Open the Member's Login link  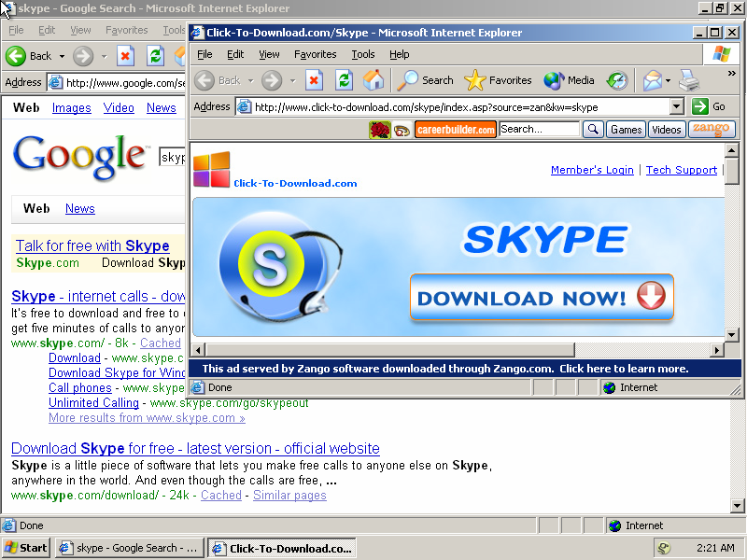click(x=592, y=170)
